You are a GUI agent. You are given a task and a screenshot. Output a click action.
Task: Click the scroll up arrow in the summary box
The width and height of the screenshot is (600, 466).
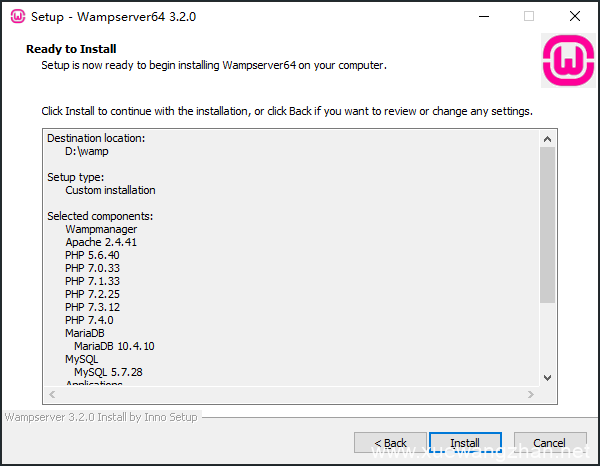click(547, 138)
